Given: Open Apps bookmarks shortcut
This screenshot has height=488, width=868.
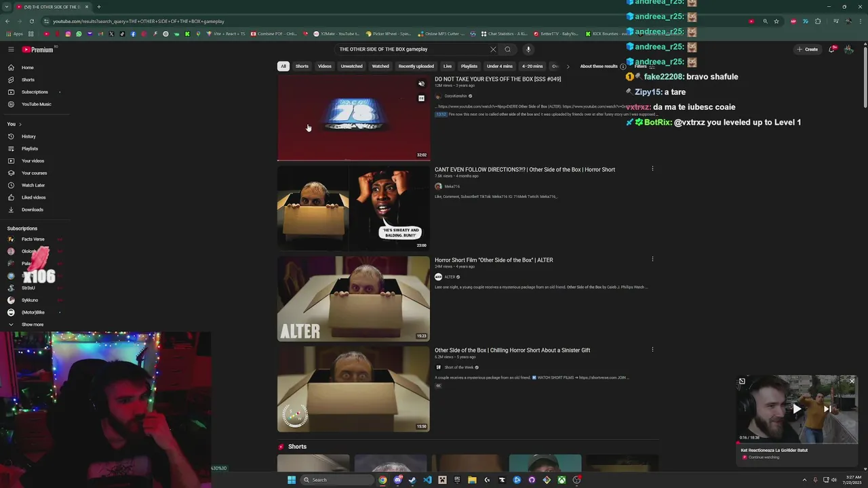Looking at the screenshot, I should click(x=14, y=34).
